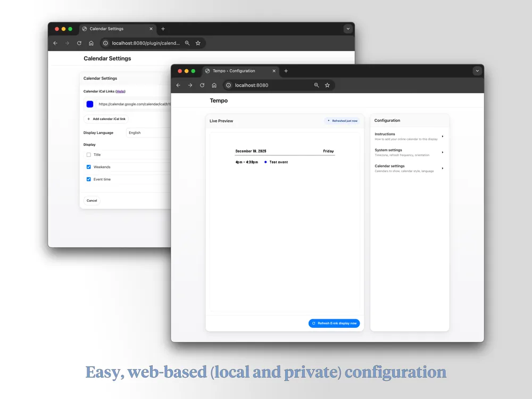Click the Refreshed just now badge

click(x=342, y=121)
